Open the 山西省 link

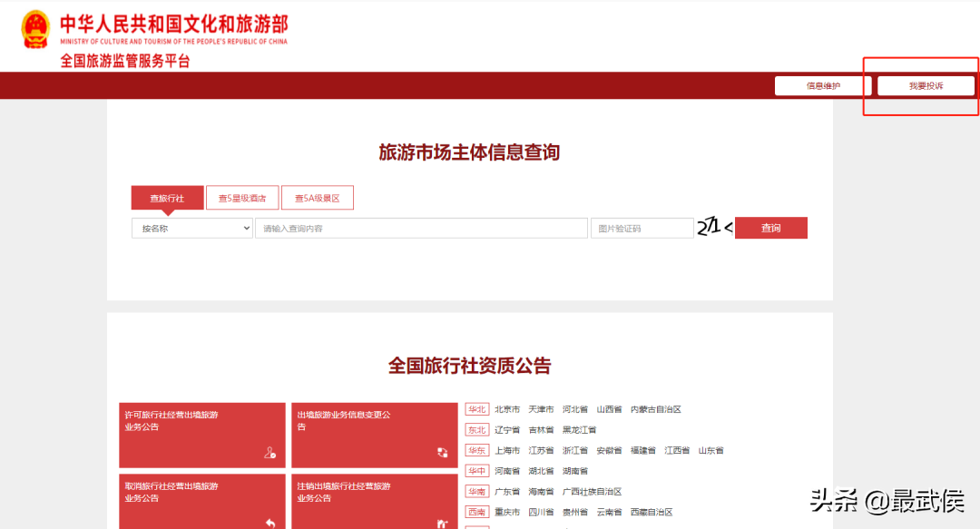point(609,409)
